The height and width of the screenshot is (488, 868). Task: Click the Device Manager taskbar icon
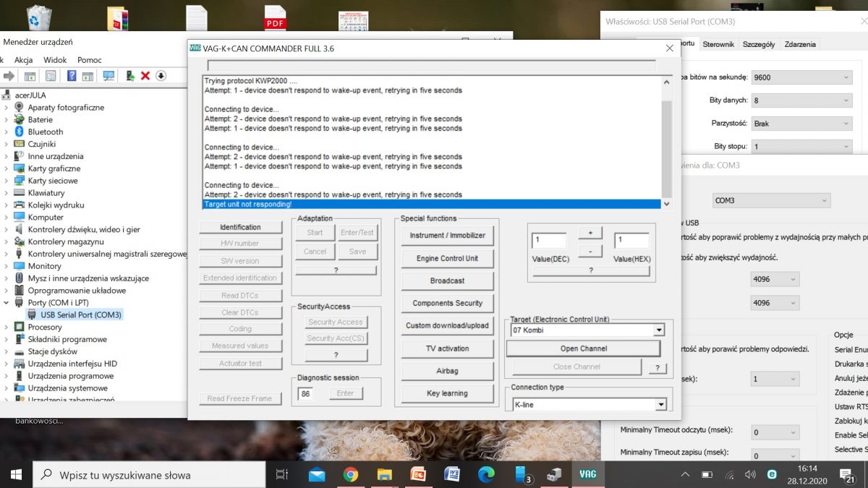(555, 474)
